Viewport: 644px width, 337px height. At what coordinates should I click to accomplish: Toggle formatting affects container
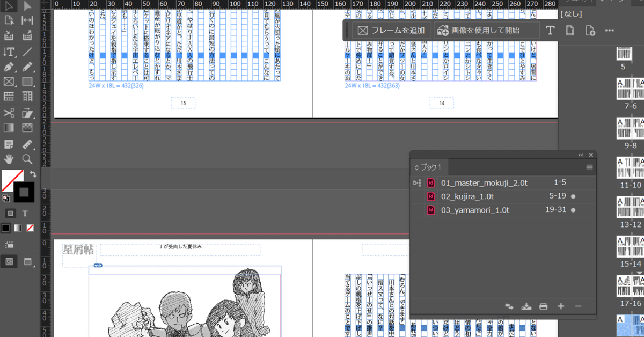(x=10, y=213)
